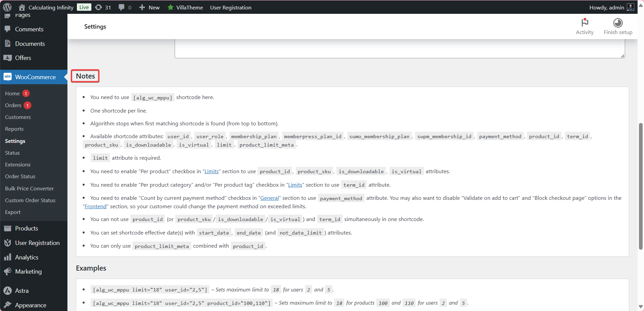
Task: Click the not_date_limit attribute code
Action: pos(300,233)
